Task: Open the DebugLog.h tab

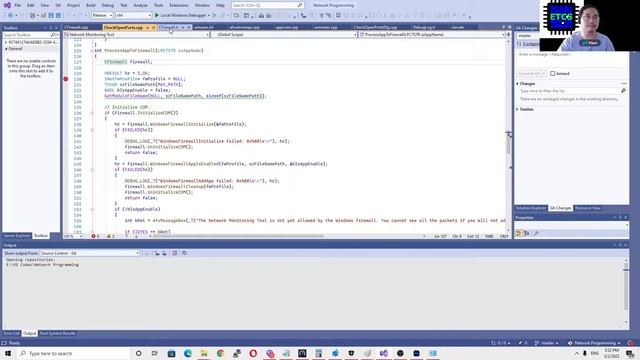Action: 424,27
